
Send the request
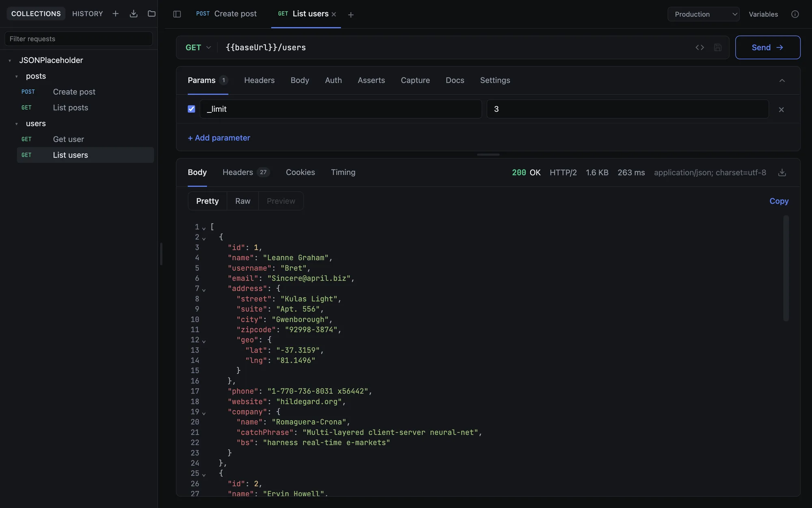tap(768, 48)
